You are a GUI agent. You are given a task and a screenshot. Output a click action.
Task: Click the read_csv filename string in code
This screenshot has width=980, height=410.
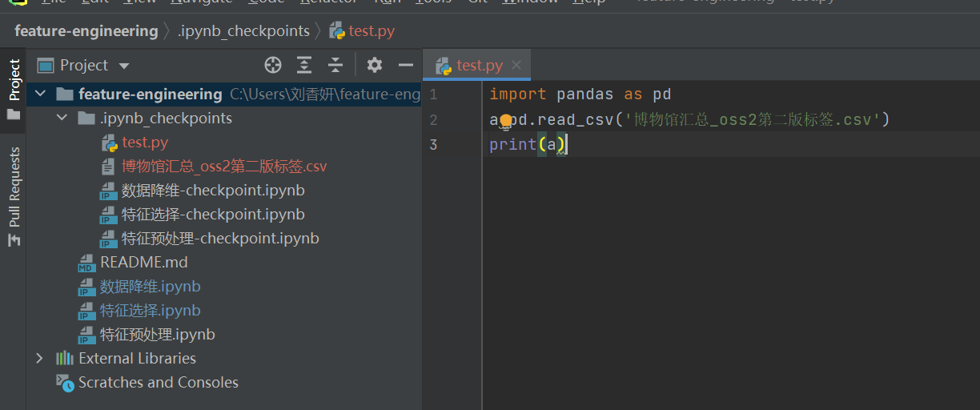pyautogui.click(x=753, y=120)
